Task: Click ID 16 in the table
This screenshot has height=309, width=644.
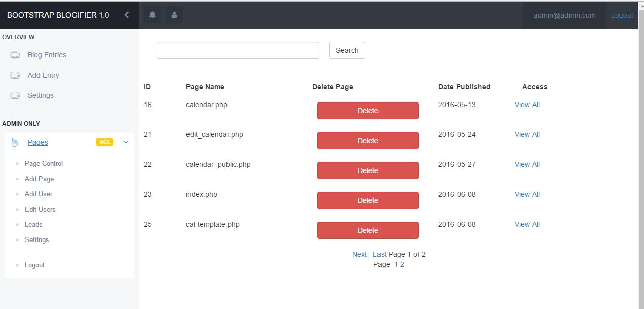Action: pos(148,105)
